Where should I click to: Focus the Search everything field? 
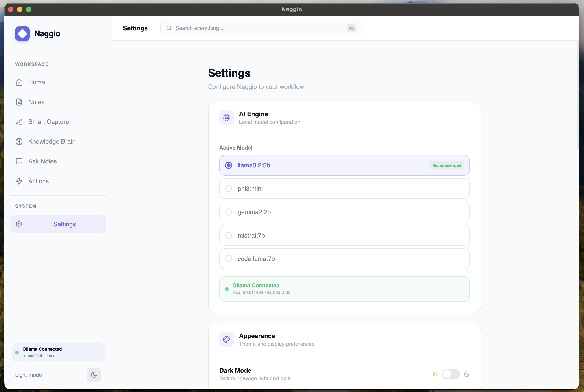261,28
